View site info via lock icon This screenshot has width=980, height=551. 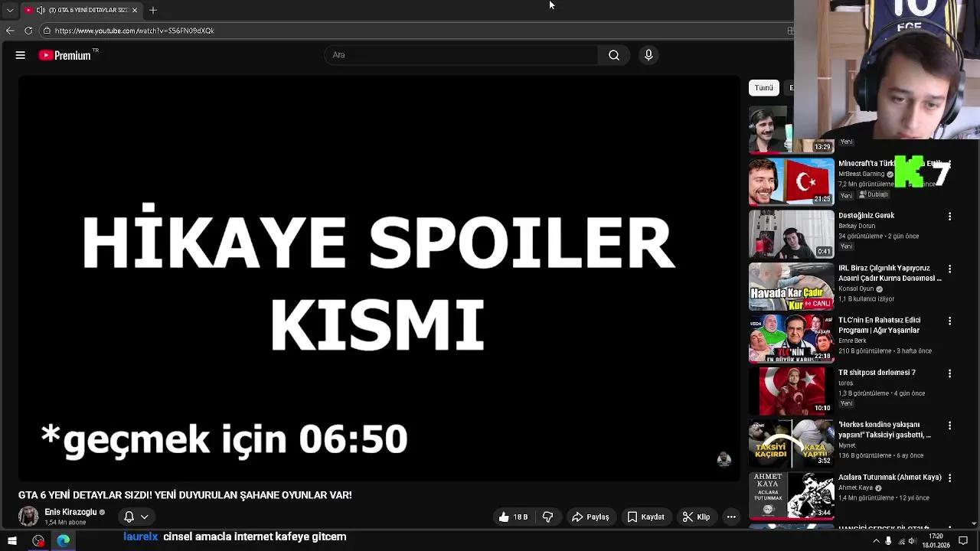tap(47, 31)
